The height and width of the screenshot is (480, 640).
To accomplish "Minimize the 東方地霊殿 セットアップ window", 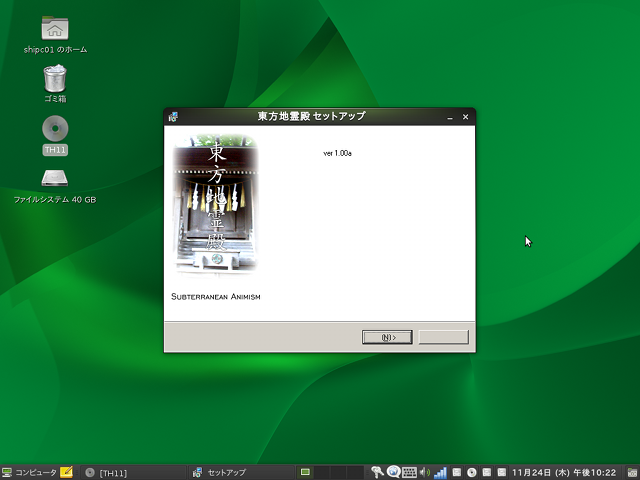I will [x=450, y=117].
